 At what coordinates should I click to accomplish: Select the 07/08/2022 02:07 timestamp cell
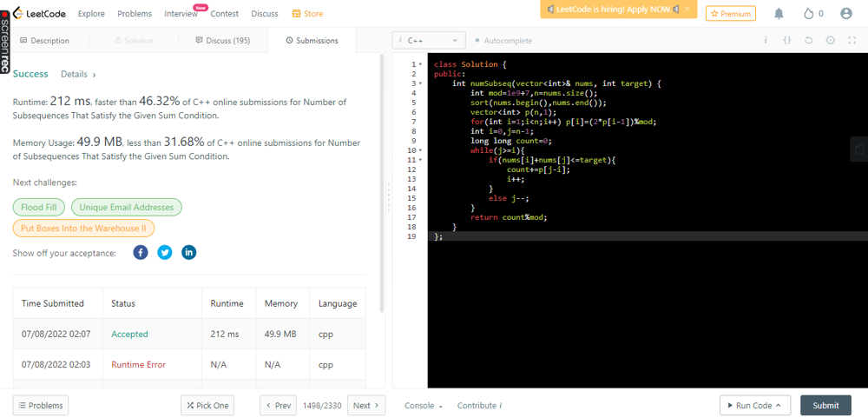[56, 335]
